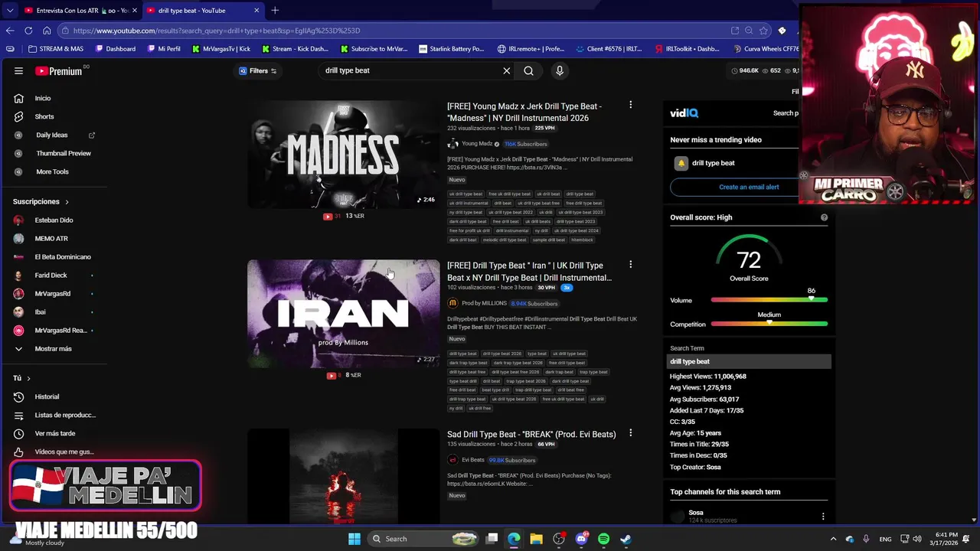Open Dashboard bookmark
This screenshot has height=551, width=980.
pyautogui.click(x=116, y=49)
